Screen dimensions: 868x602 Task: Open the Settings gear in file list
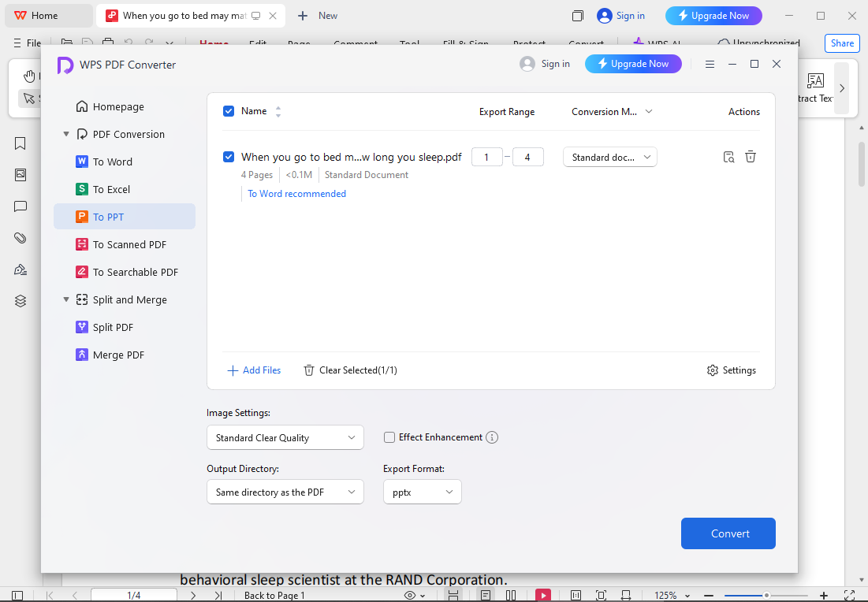click(731, 370)
